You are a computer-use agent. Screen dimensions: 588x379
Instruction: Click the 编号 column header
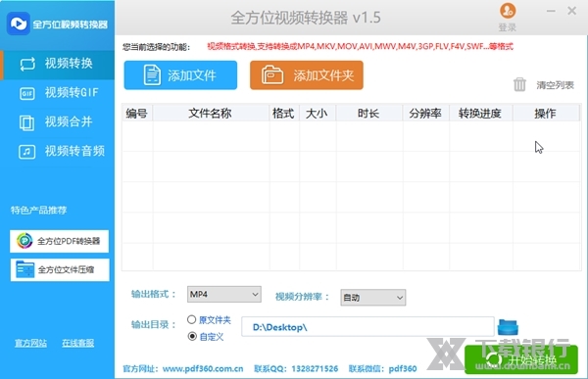(x=137, y=114)
